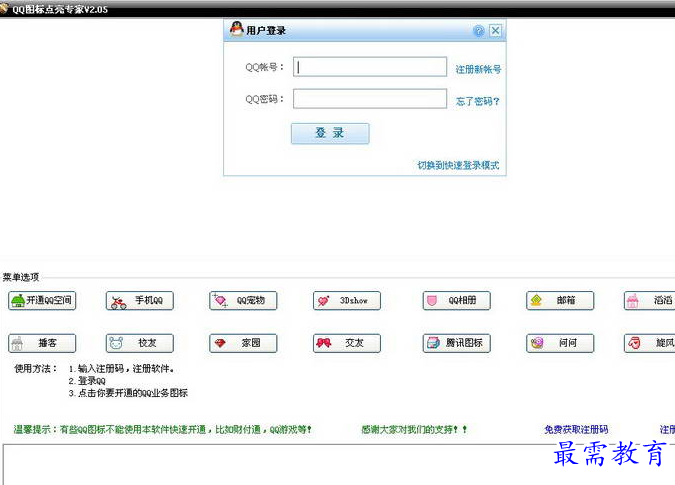
Task: Select the QQ宠物 button
Action: click(x=243, y=300)
